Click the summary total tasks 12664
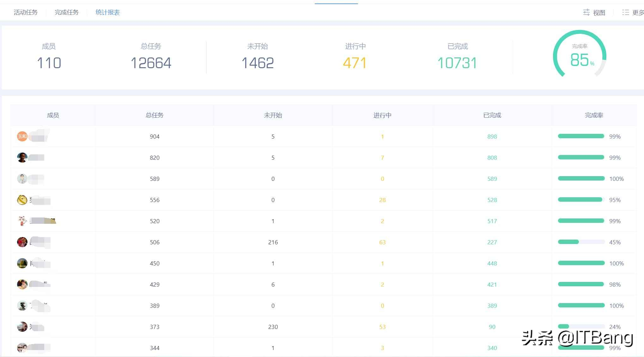Screen dimensions: 644x357 click(151, 63)
